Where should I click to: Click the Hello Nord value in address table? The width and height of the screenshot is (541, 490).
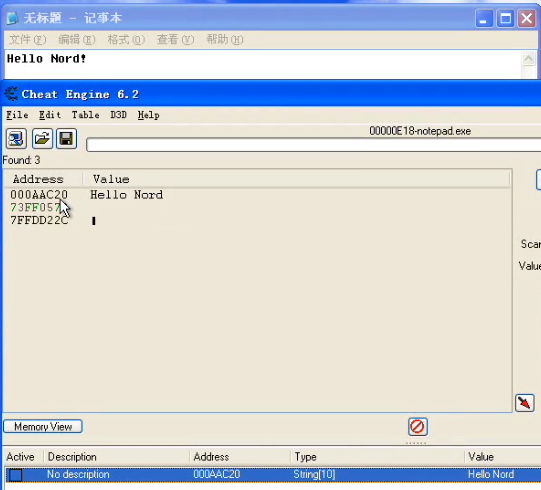[491, 474]
